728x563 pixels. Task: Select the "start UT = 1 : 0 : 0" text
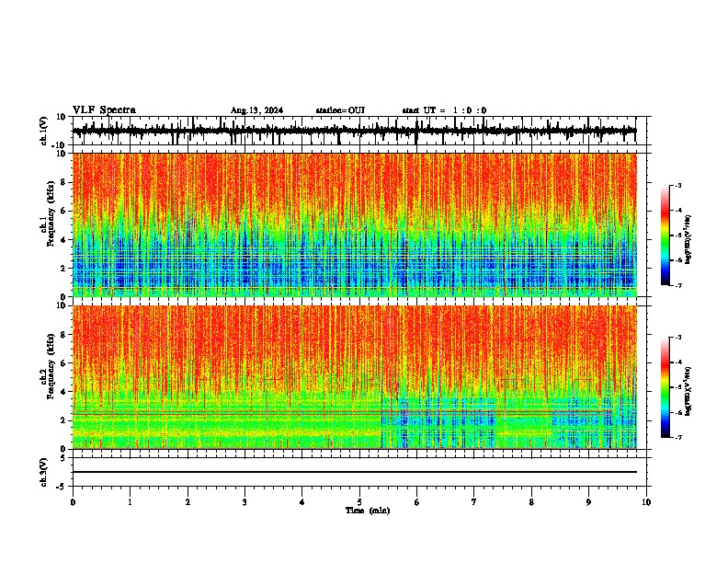click(x=444, y=110)
